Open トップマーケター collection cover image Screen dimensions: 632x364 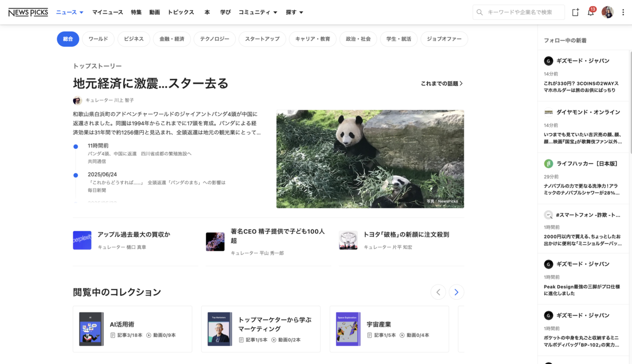coord(220,329)
